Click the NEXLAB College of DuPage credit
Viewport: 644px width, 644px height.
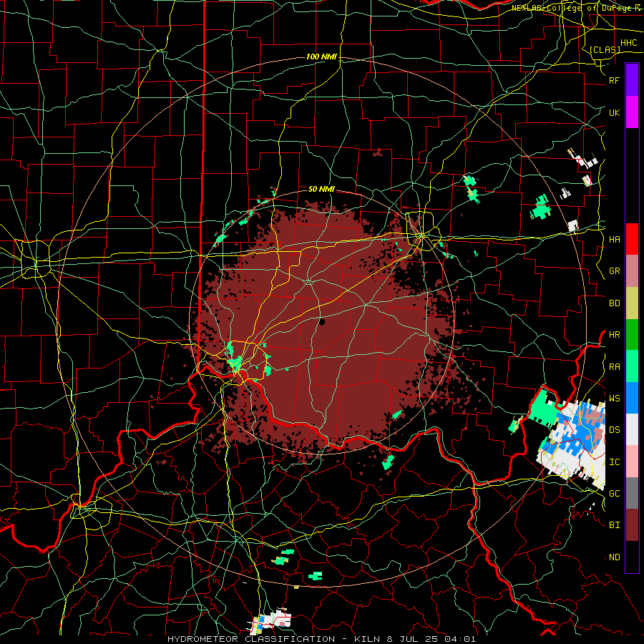573,8
